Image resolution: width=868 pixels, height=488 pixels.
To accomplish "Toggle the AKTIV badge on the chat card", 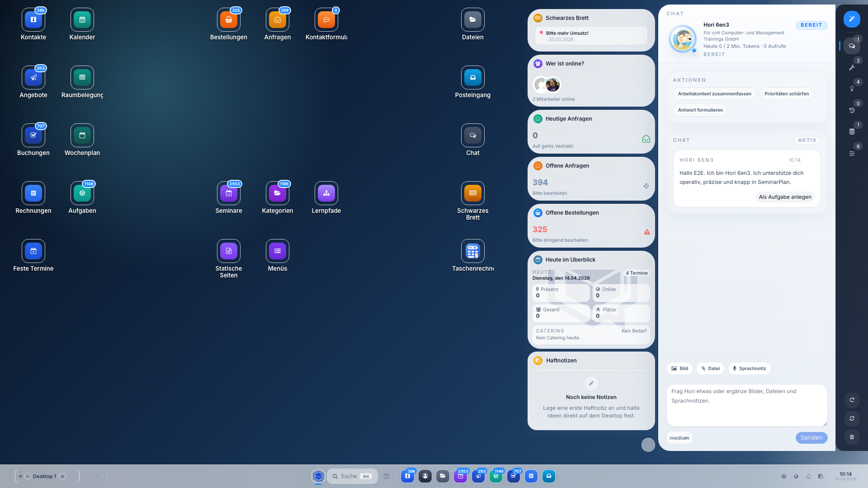I will click(x=807, y=140).
